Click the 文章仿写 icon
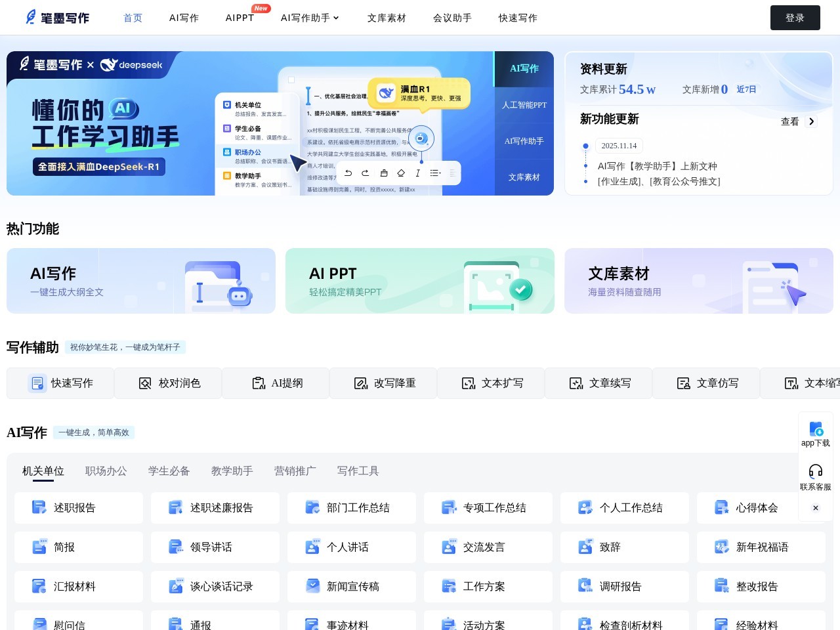Screen dimensions: 840x630 pos(684,383)
